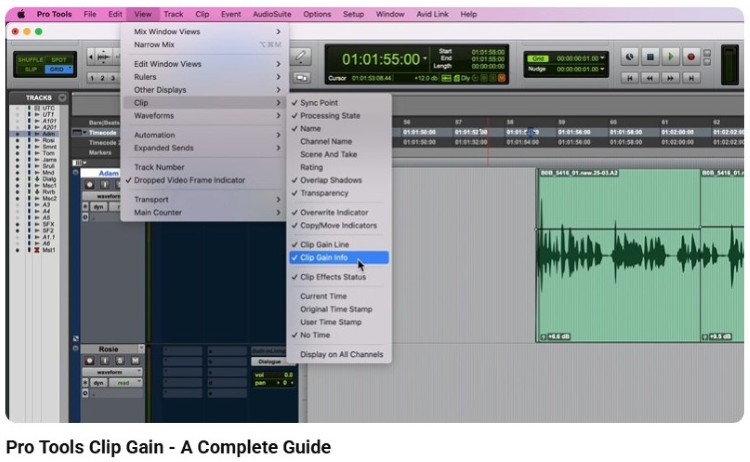750x462 pixels.
Task: Expand the Waveforms submenu
Action: click(x=204, y=116)
